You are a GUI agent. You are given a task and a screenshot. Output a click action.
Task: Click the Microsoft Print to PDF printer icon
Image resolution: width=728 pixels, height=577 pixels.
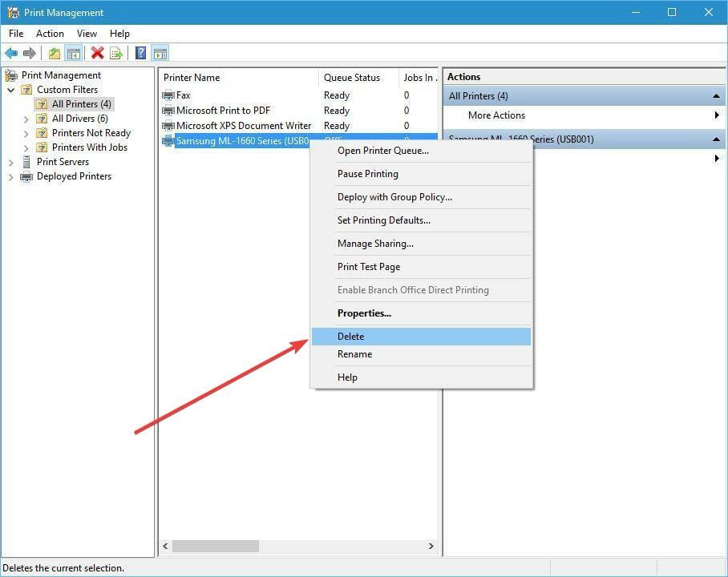tap(168, 111)
